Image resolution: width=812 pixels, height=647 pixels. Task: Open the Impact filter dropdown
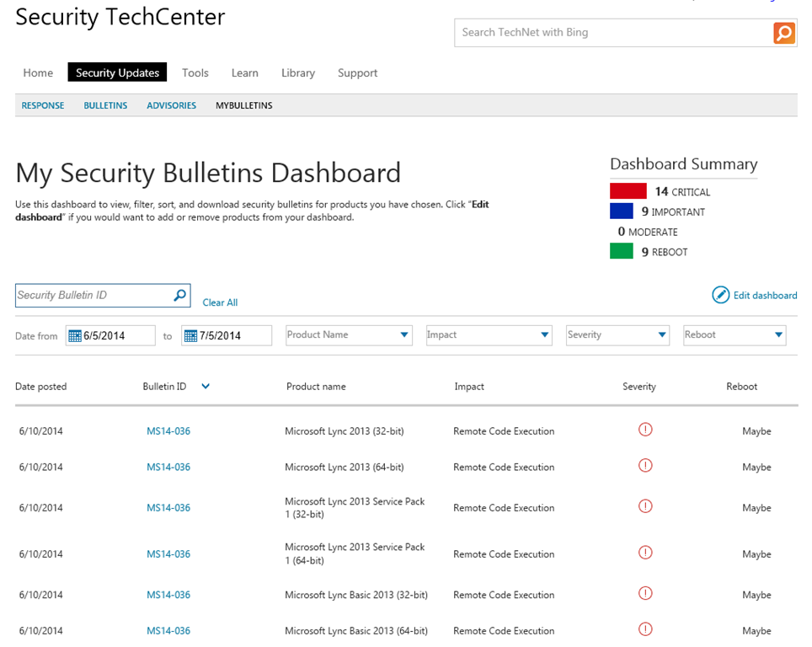(x=544, y=335)
